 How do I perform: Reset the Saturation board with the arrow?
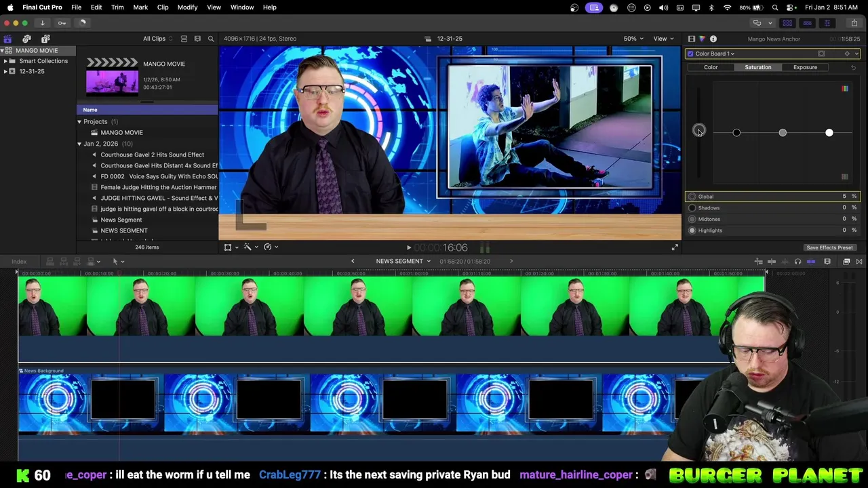pos(853,67)
